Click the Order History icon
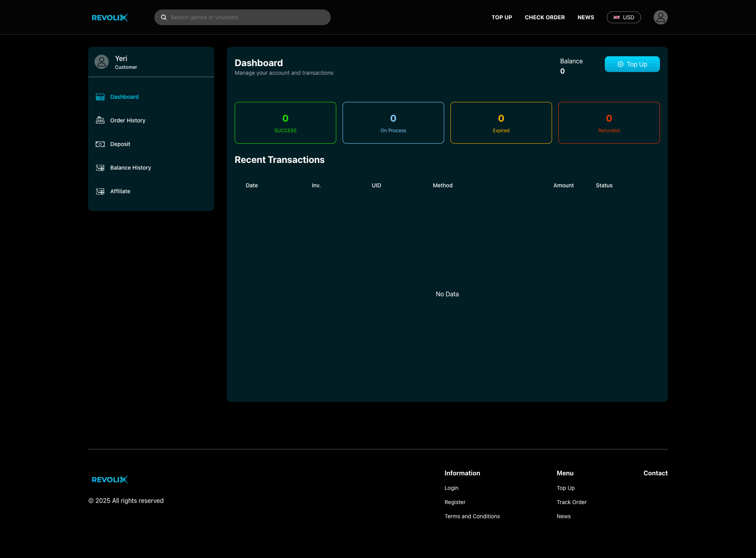Screen dimensions: 756x558 100,120
